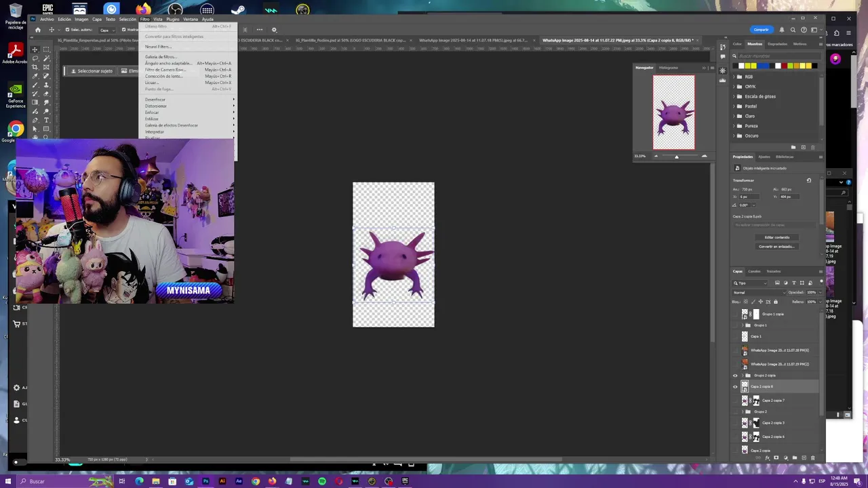868x488 pixels.
Task: Choose Neural Filters from Filtro menu
Action: (x=189, y=47)
